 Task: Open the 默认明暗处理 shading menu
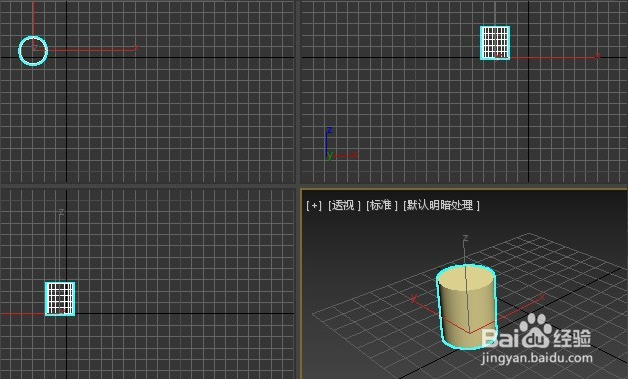(x=441, y=206)
